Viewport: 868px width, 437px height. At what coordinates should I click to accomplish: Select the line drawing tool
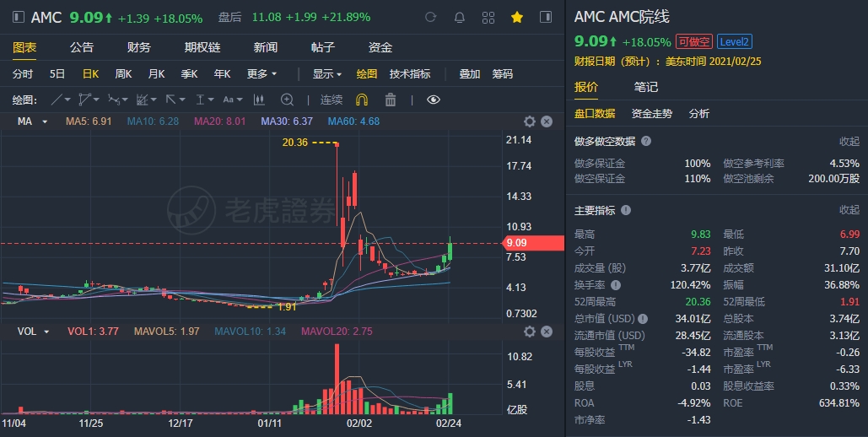click(x=57, y=100)
